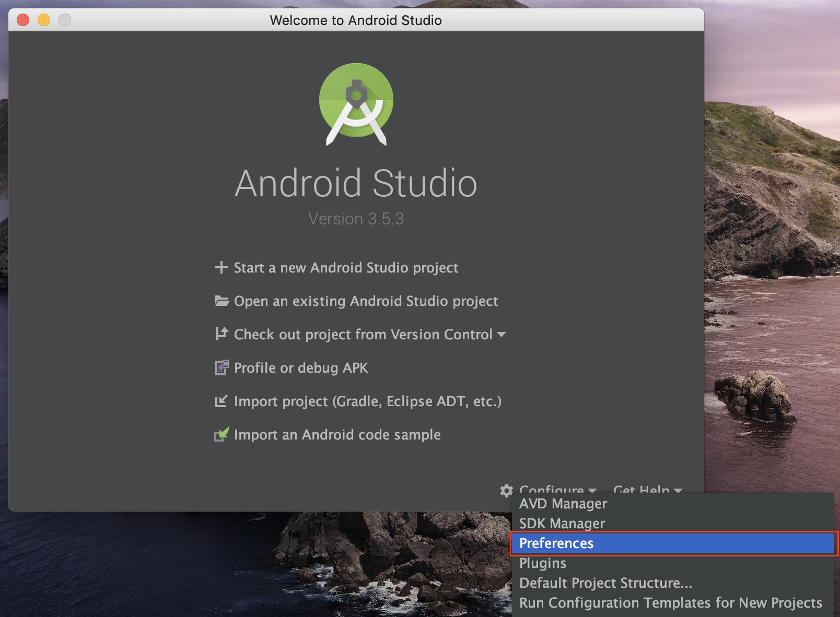Expand the Version Control dropdown arrow
This screenshot has width=840, height=617.
501,335
